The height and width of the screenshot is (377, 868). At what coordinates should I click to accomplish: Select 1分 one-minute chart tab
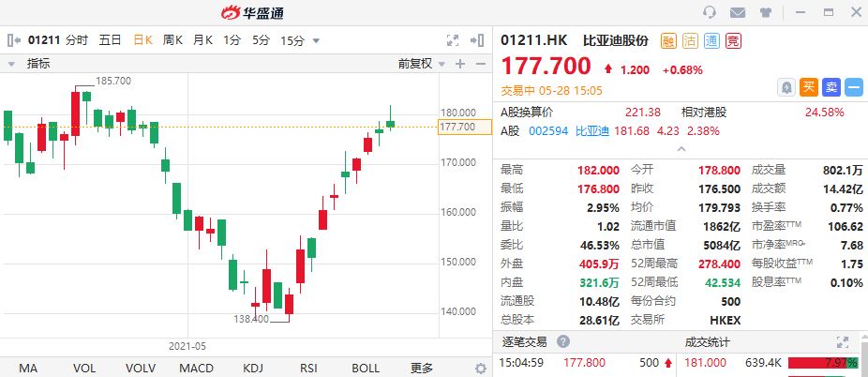tap(232, 40)
